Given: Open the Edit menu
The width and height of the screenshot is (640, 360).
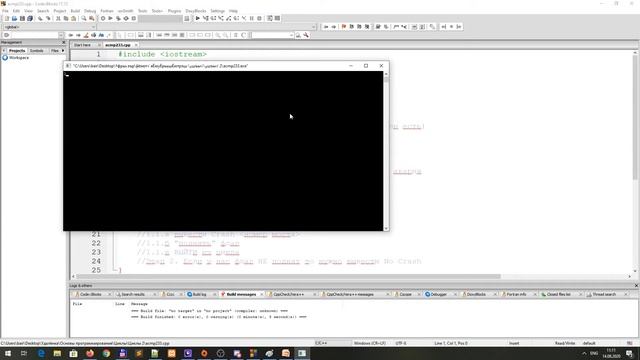Looking at the screenshot, I should pos(16,11).
